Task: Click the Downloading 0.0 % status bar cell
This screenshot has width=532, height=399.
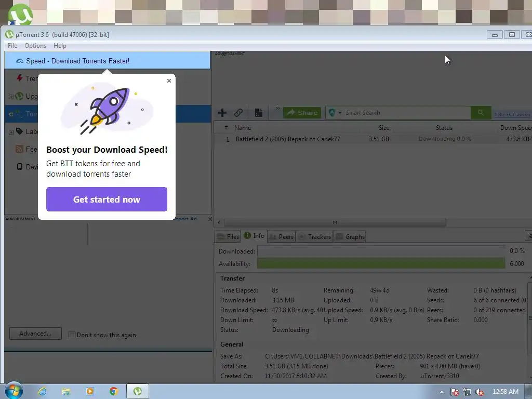Action: click(445, 139)
